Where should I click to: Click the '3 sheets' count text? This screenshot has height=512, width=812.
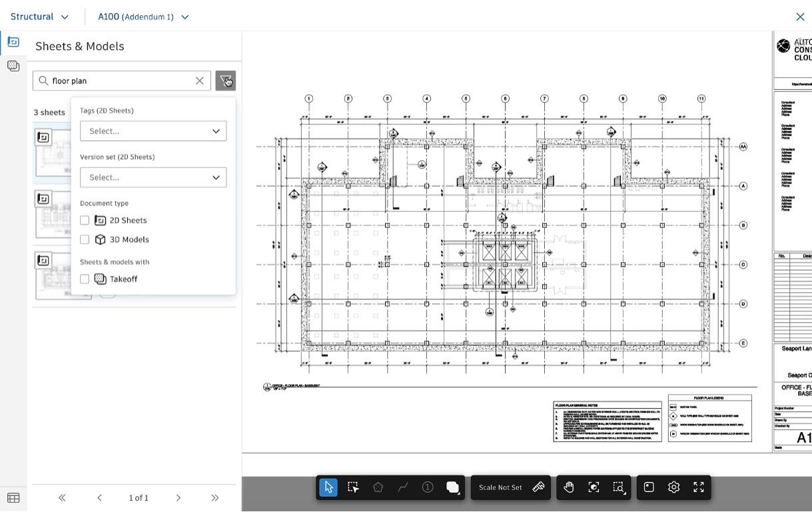49,112
